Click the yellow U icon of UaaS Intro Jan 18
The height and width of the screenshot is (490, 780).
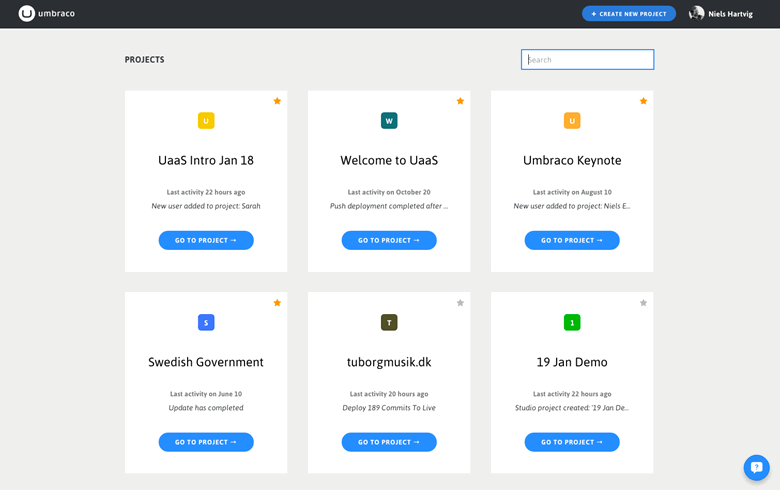click(206, 121)
